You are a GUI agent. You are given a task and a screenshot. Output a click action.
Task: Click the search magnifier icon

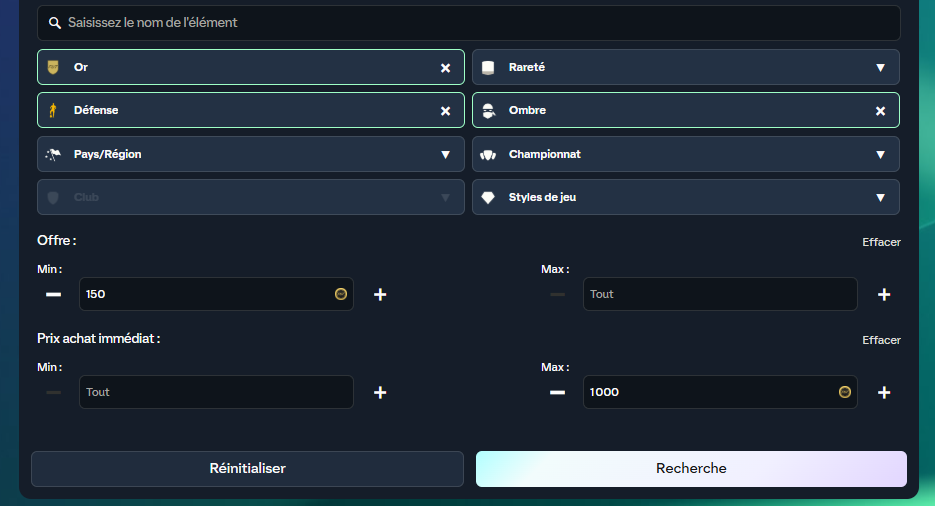[54, 23]
